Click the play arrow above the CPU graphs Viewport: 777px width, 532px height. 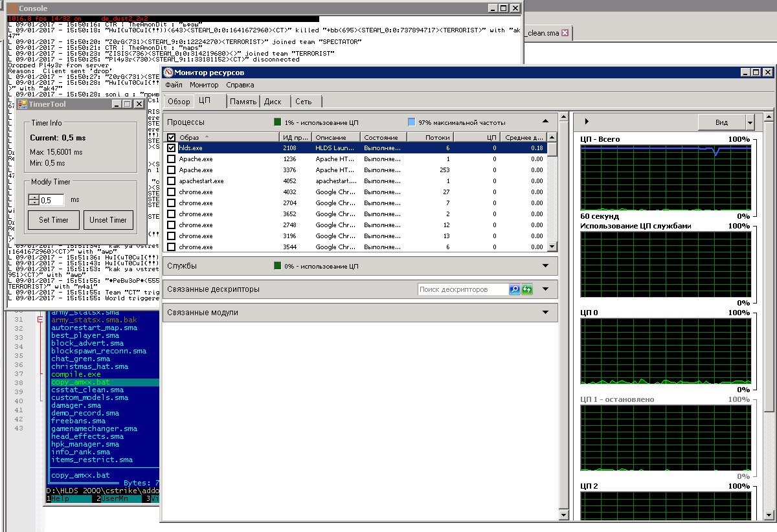click(587, 121)
